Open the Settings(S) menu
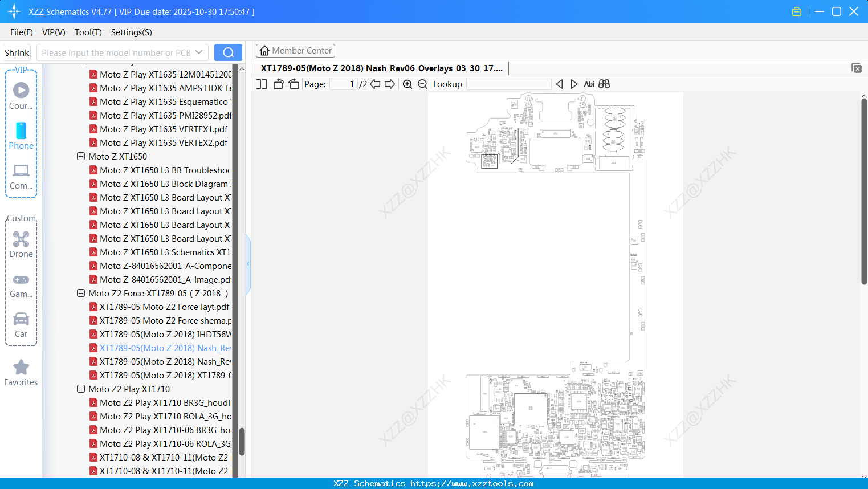The width and height of the screenshot is (868, 489). point(132,32)
